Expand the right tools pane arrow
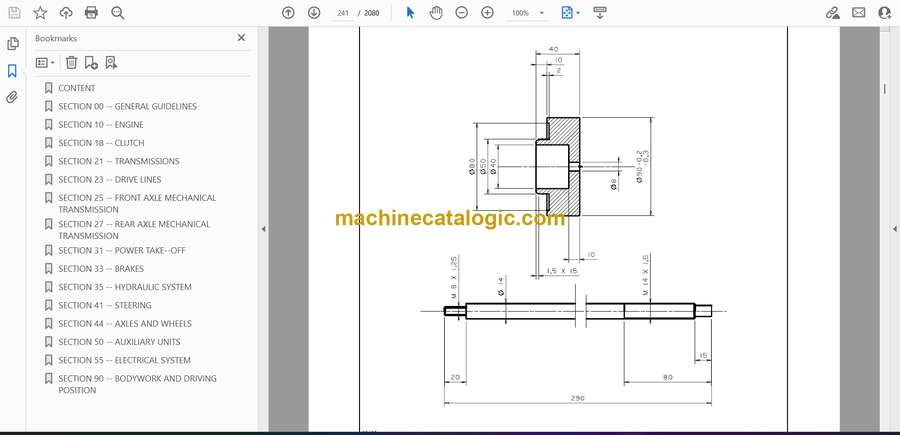The height and width of the screenshot is (435, 900). 894,229
